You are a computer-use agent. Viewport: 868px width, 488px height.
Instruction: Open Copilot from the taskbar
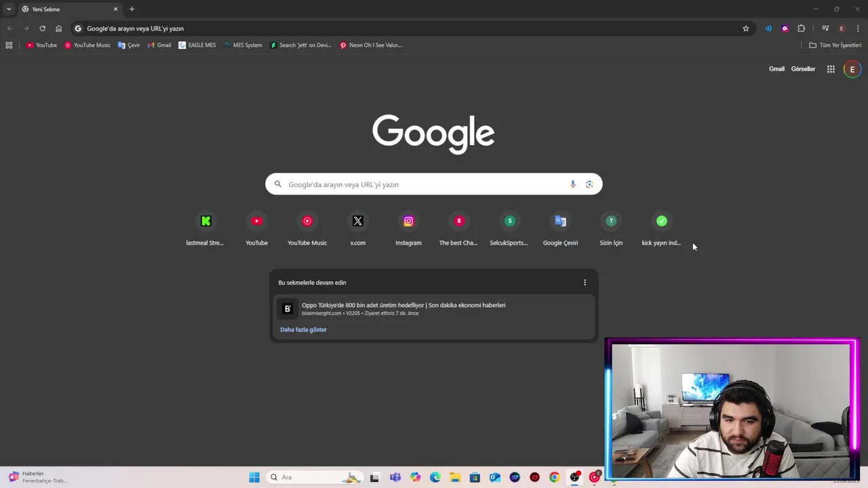tap(415, 477)
